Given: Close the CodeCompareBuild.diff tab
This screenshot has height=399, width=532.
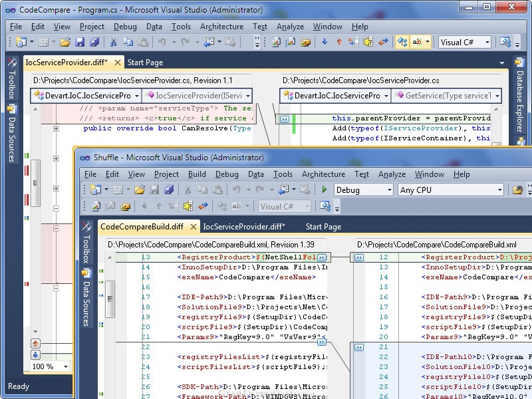Looking at the screenshot, I should pos(194,227).
